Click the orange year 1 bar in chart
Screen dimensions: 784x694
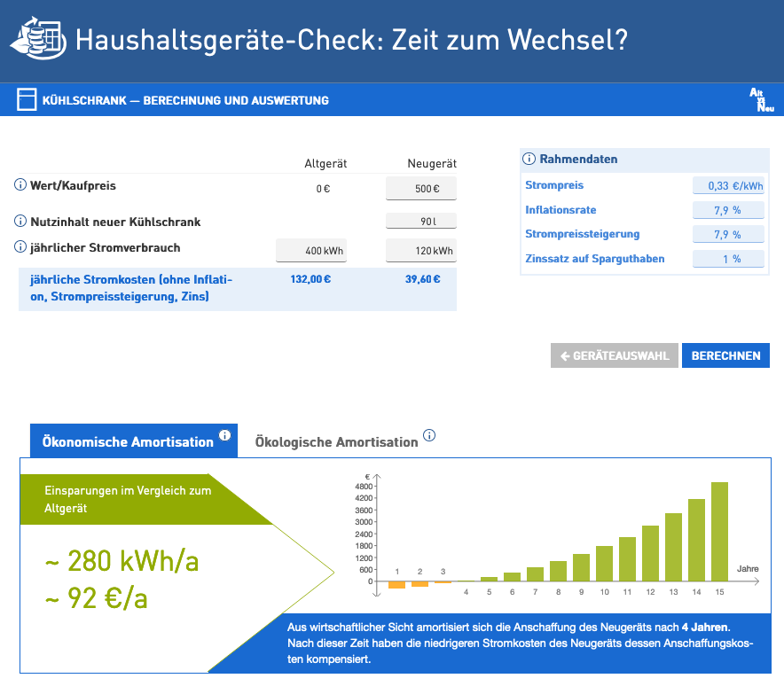[396, 585]
